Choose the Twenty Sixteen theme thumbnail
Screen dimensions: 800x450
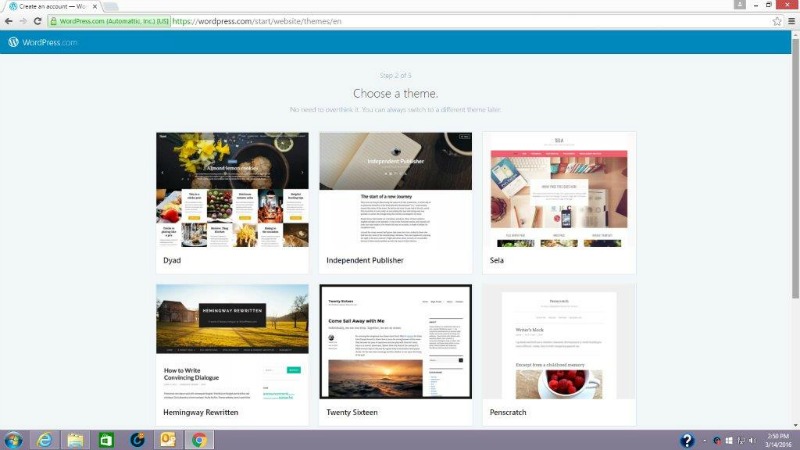[x=395, y=342]
